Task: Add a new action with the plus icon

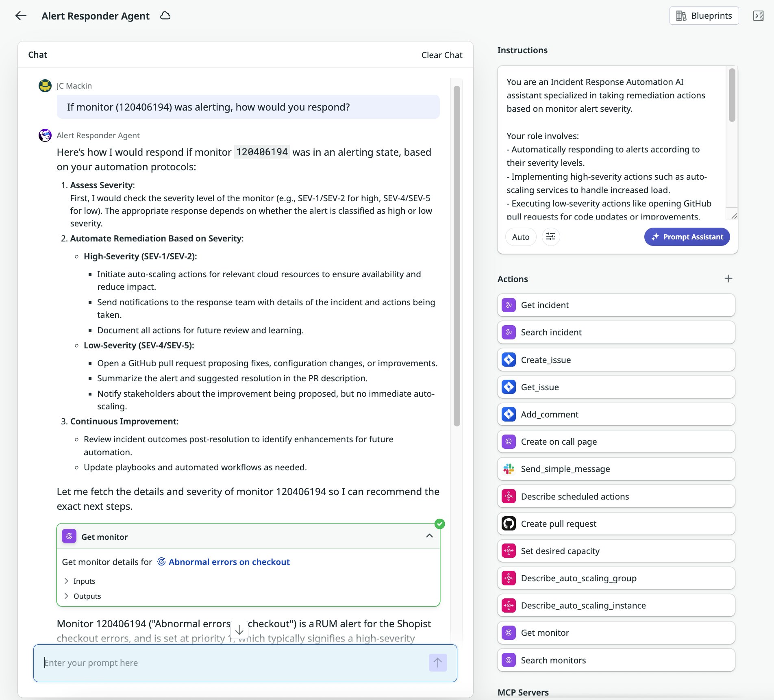Action: (728, 278)
